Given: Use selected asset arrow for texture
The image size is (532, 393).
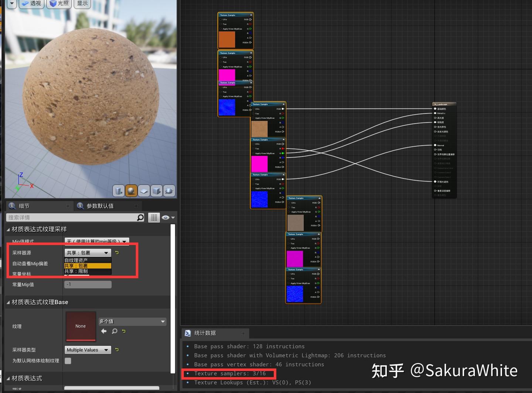Looking at the screenshot, I should coord(104,331).
